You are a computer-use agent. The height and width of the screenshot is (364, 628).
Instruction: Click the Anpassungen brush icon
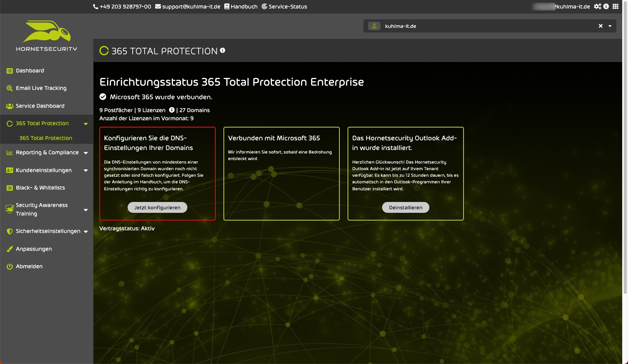10,249
